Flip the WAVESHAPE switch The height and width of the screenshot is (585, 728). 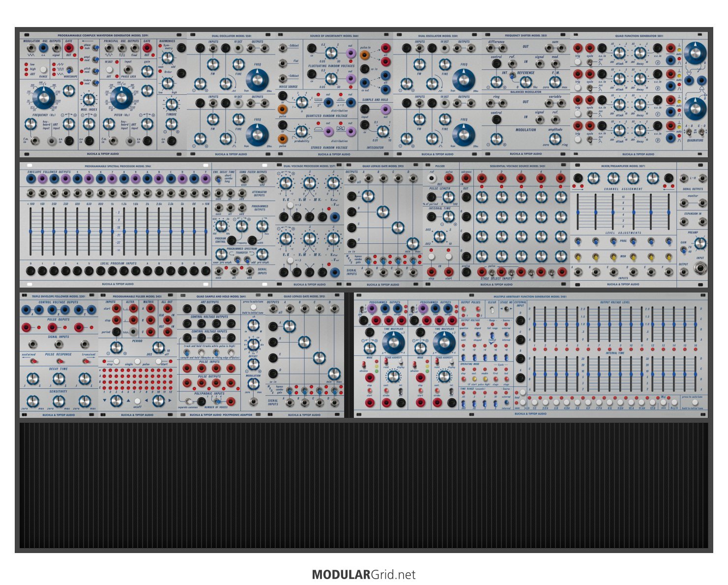pyautogui.click(x=69, y=70)
